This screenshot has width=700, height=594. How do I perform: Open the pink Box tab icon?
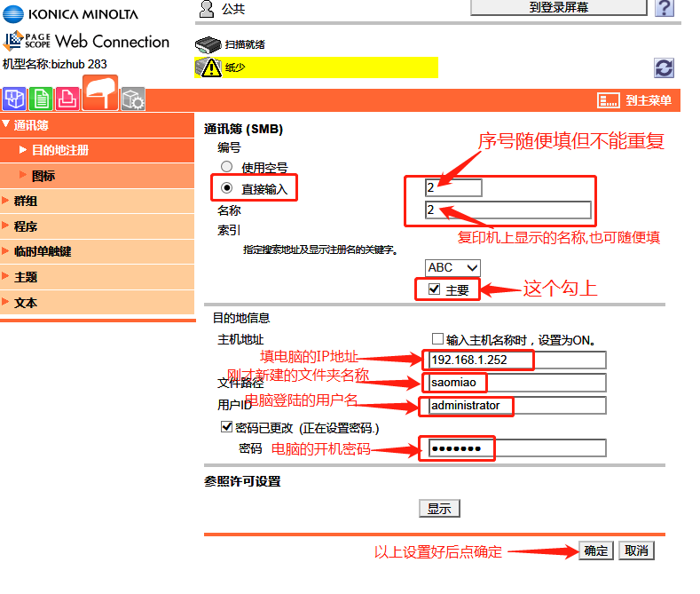tap(67, 98)
